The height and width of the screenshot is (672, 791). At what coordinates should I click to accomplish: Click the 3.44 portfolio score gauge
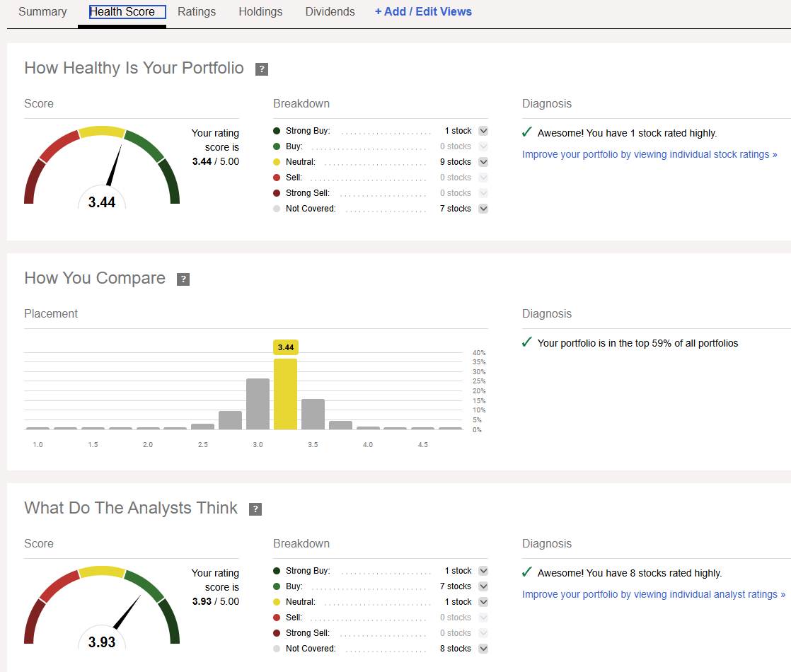(x=102, y=170)
